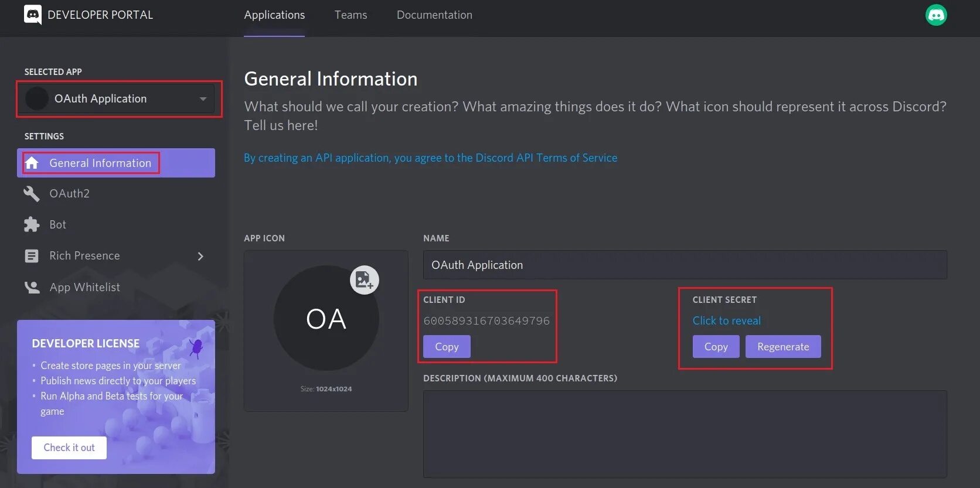
Task: Regenerate the client secret
Action: click(783, 347)
